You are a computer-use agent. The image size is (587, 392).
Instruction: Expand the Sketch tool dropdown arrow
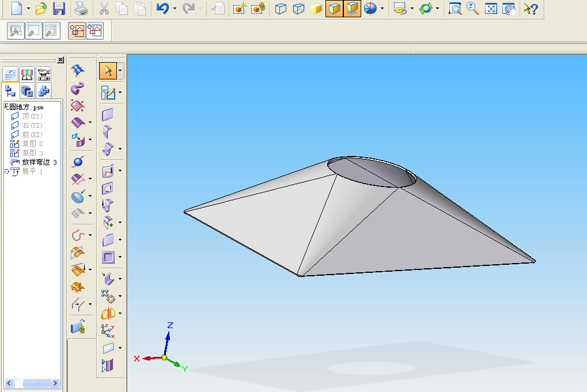point(120,93)
